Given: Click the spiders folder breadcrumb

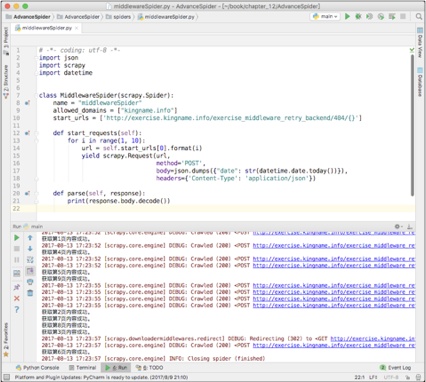Looking at the screenshot, I should [x=118, y=16].
